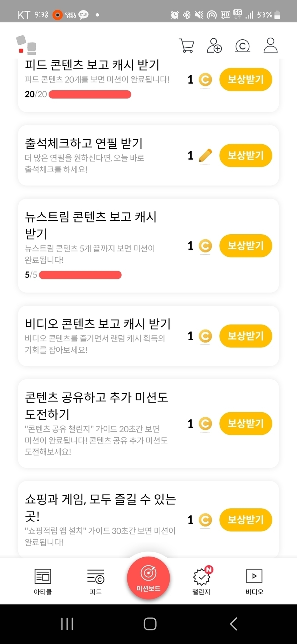Go to the 비디오 tab
The width and height of the screenshot is (297, 644).
254,582
